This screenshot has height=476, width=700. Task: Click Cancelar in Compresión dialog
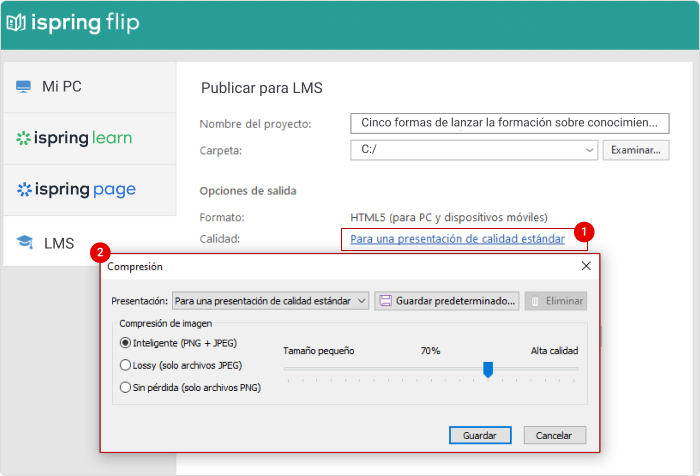click(x=554, y=435)
